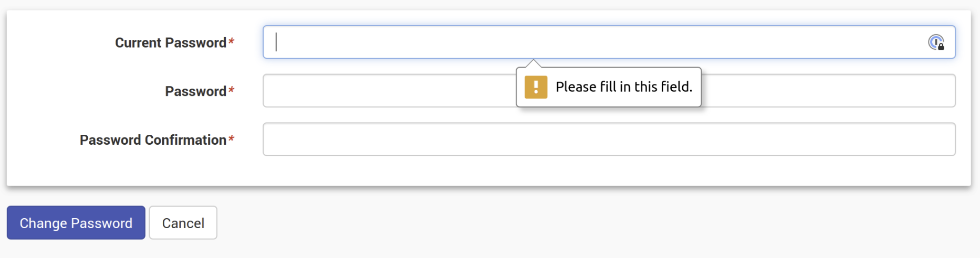The height and width of the screenshot is (258, 980).
Task: Click the blinking text caret in Current Password
Action: pyautogui.click(x=276, y=42)
